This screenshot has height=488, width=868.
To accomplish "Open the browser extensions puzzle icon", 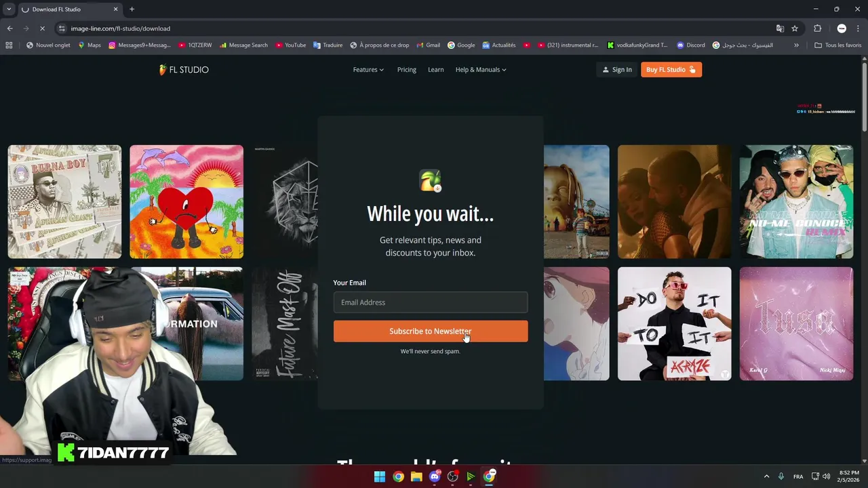I will pyautogui.click(x=817, y=28).
